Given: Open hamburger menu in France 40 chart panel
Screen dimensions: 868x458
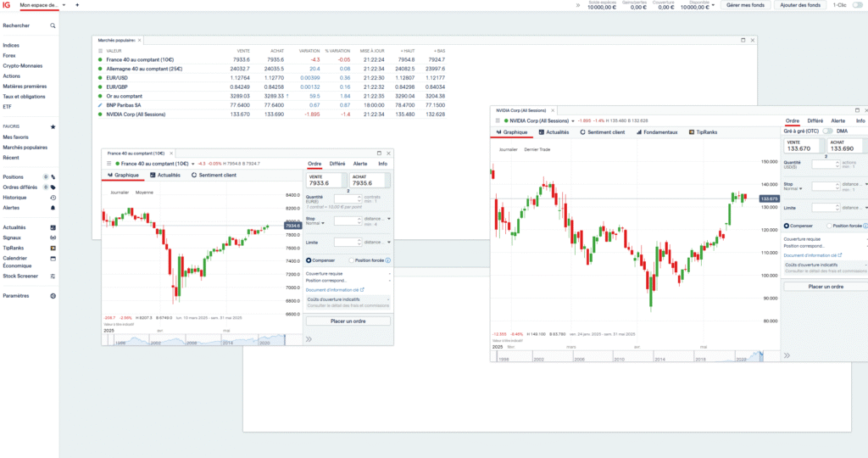Looking at the screenshot, I should pos(108,163).
